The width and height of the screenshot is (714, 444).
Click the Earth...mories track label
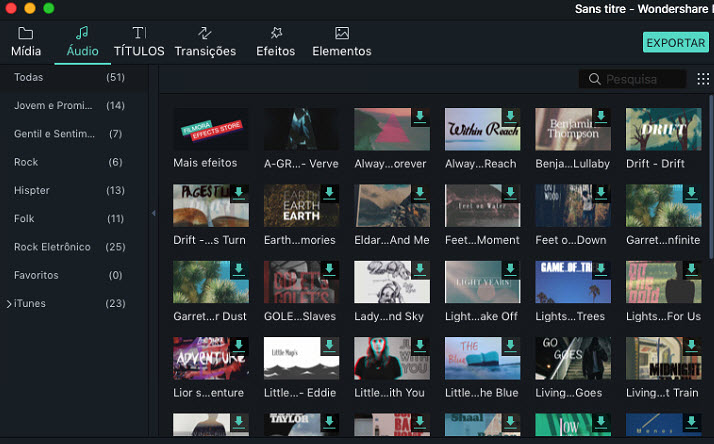point(300,240)
